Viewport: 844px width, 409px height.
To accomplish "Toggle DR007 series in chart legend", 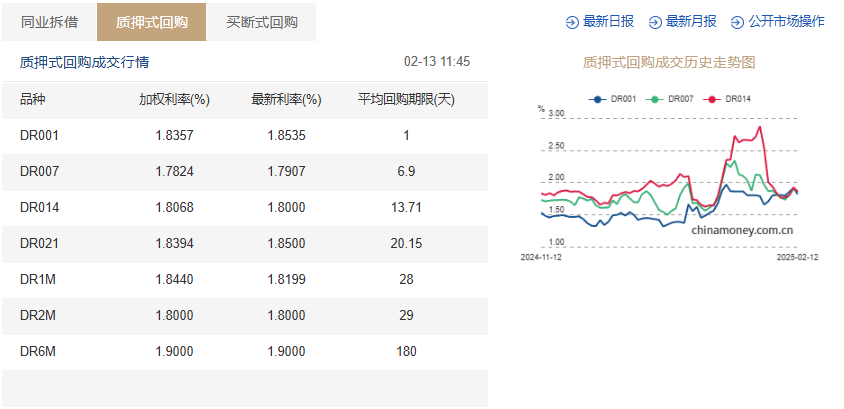I will [670, 99].
